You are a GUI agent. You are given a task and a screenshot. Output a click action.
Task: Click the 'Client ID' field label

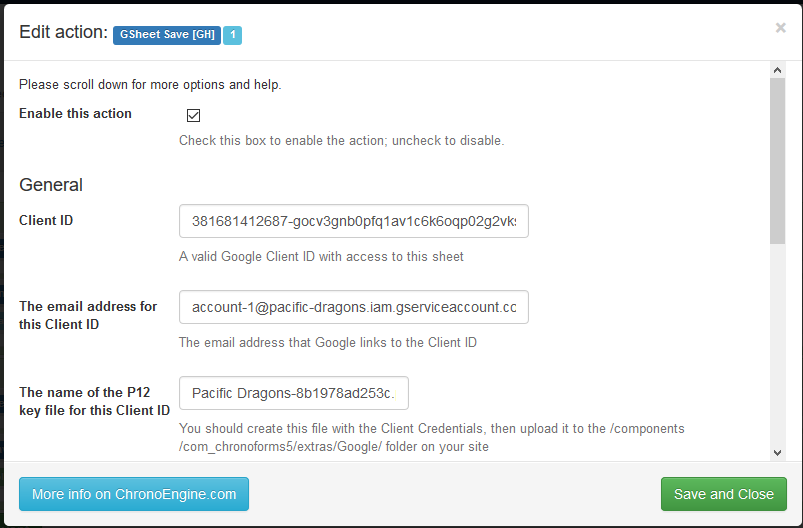(x=46, y=220)
